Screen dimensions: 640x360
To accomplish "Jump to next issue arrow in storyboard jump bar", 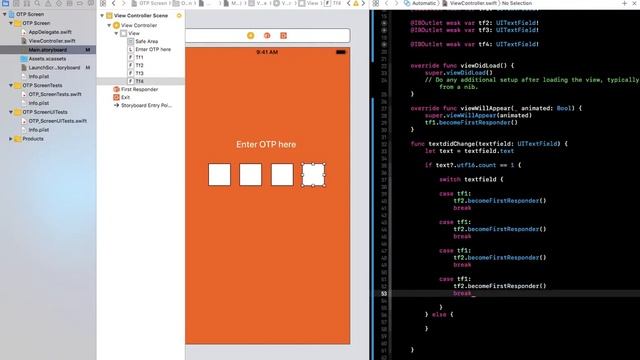I will pos(363,3).
